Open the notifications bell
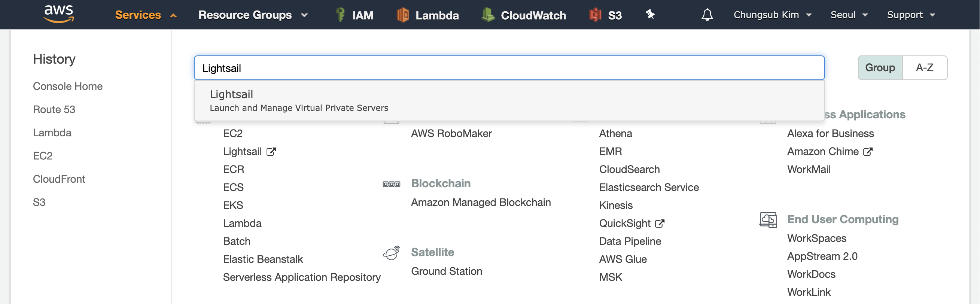Viewport: 980px width, 304px height. coord(707,15)
